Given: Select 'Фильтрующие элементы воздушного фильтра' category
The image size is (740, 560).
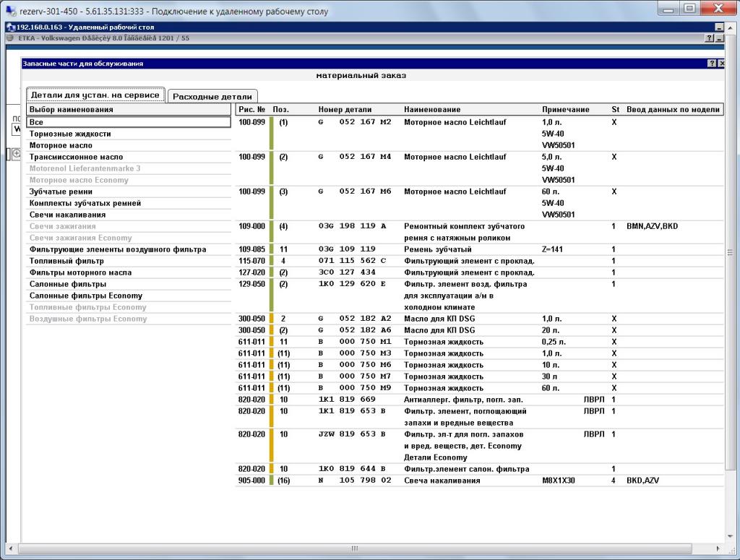Looking at the screenshot, I should coord(129,249).
